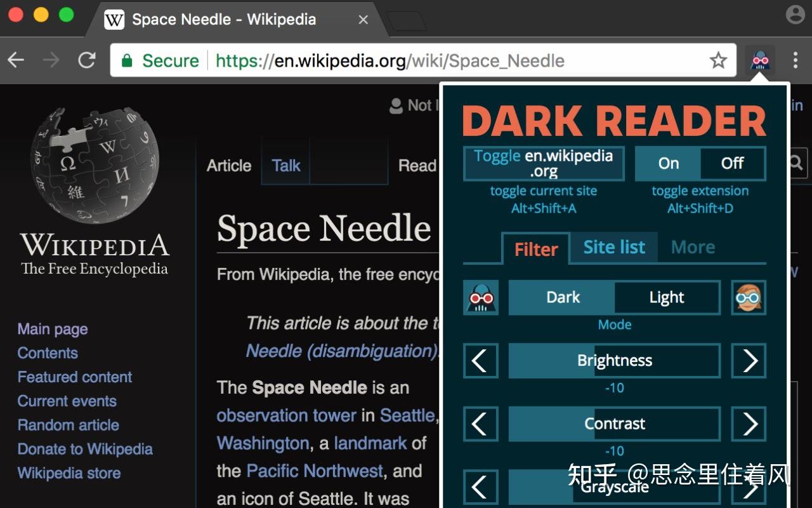This screenshot has width=812, height=508.
Task: Reload the Wikipedia page
Action: [x=88, y=60]
